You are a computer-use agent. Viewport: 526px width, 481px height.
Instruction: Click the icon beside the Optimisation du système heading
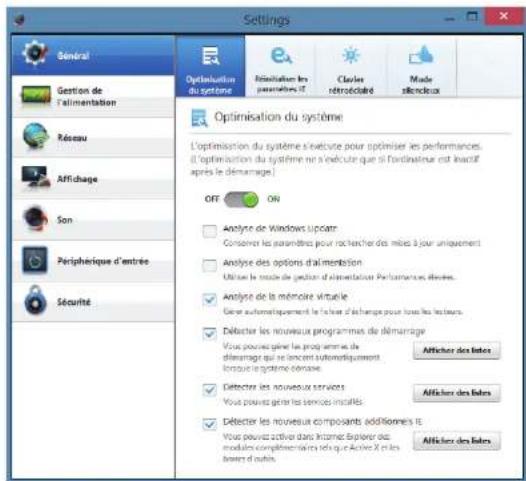pos(200,118)
